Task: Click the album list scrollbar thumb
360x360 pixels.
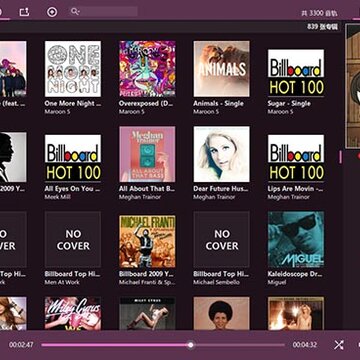Action: click(x=340, y=157)
